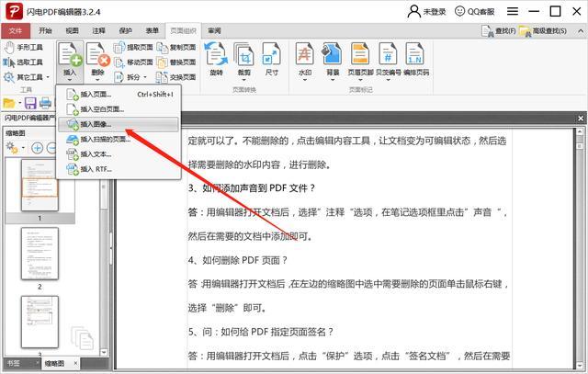Click the open folder icon

coord(9,103)
